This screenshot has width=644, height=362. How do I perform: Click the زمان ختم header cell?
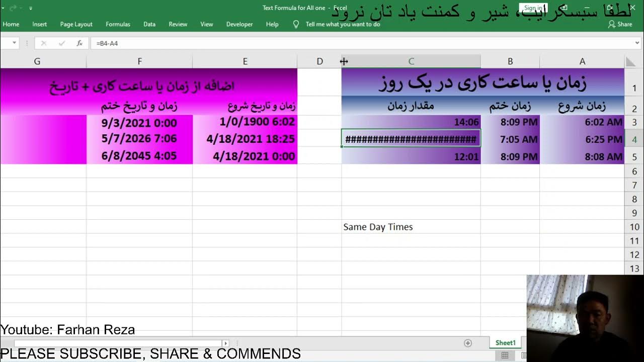(x=510, y=106)
